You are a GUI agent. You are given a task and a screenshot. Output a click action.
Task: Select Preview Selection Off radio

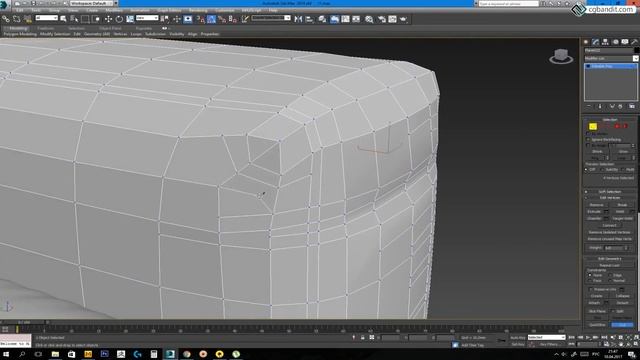coord(587,169)
